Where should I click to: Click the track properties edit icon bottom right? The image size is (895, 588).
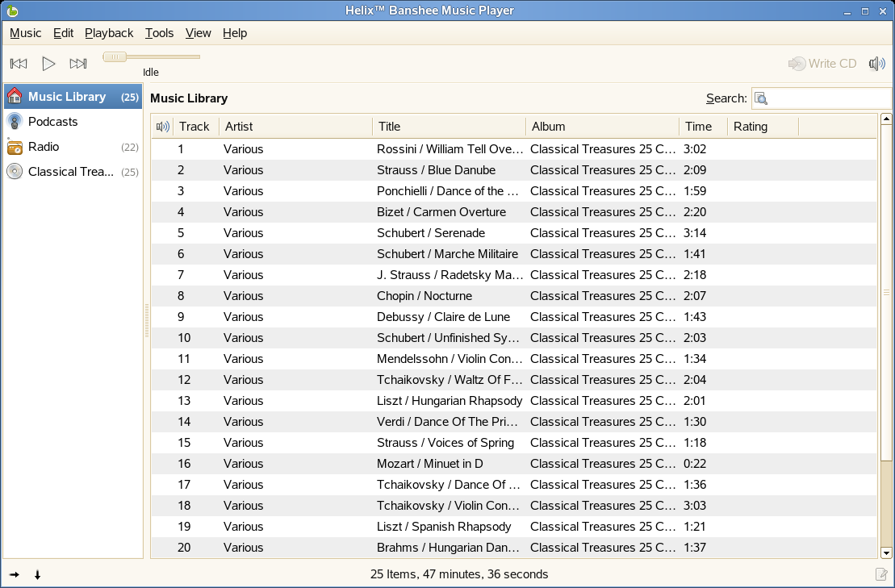pyautogui.click(x=881, y=574)
